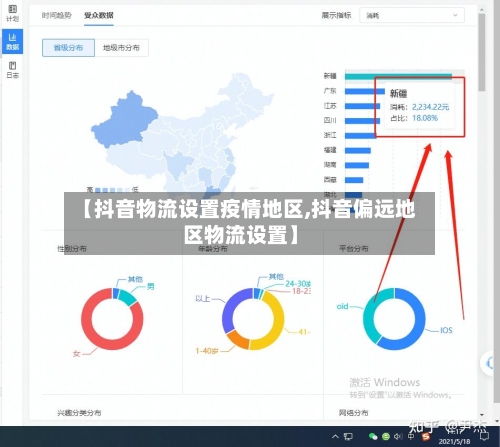The image size is (500, 447).
Task: Click the blue bar in the 福建 row
Action: 358,151
